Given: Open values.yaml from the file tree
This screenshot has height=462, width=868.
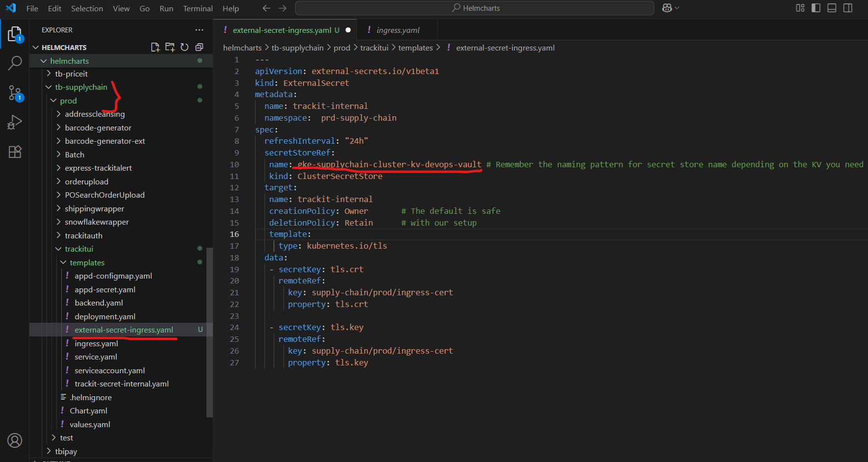Looking at the screenshot, I should tap(90, 424).
